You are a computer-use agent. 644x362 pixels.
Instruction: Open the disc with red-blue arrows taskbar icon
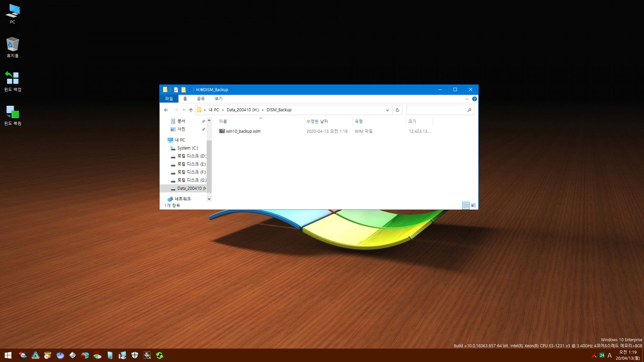(x=23, y=355)
